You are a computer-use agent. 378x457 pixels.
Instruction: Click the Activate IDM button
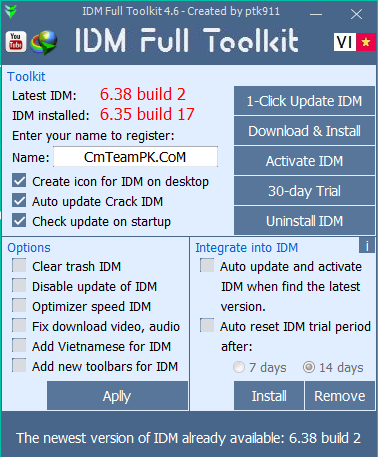point(304,161)
